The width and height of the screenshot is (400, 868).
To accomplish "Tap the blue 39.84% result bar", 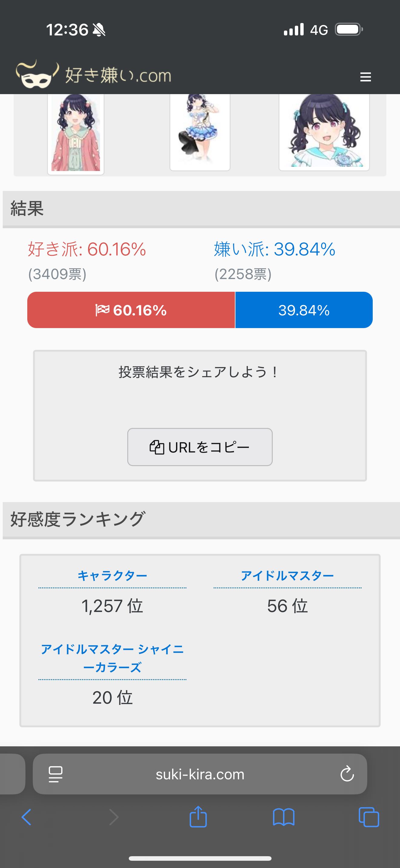I will (x=304, y=310).
